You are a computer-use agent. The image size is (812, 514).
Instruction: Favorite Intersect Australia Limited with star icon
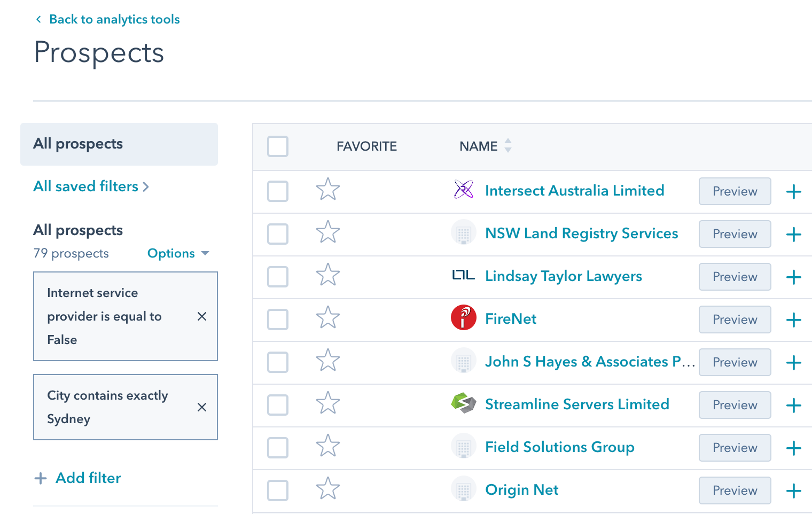327,190
